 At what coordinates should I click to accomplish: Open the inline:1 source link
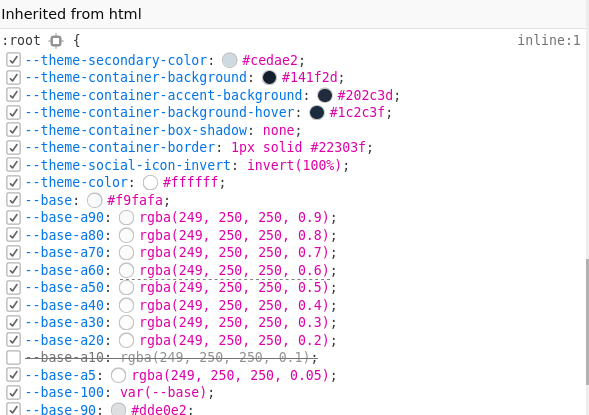[x=549, y=40]
